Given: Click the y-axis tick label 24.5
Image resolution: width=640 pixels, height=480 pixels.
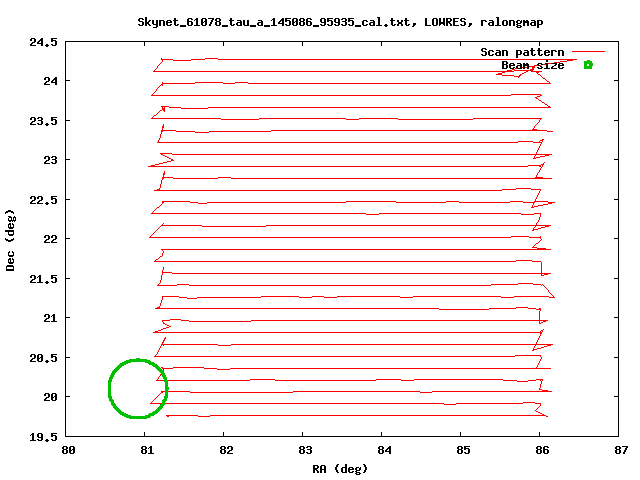Looking at the screenshot, I should pyautogui.click(x=44, y=42).
